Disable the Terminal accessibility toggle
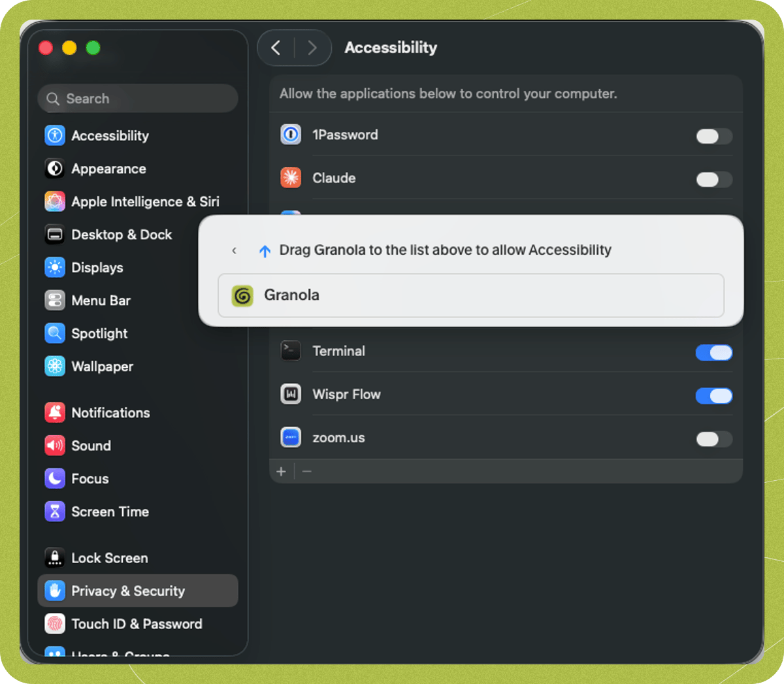 click(x=714, y=353)
